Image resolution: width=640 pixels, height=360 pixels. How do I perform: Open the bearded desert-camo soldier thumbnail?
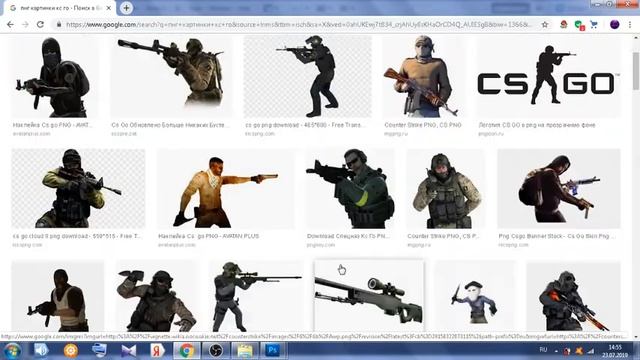[445, 189]
